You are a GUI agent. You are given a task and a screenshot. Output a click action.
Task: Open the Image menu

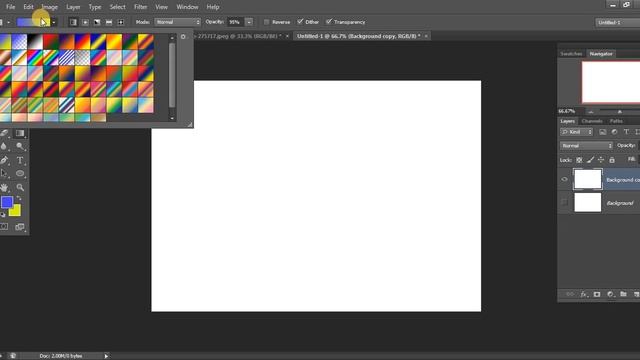click(50, 7)
